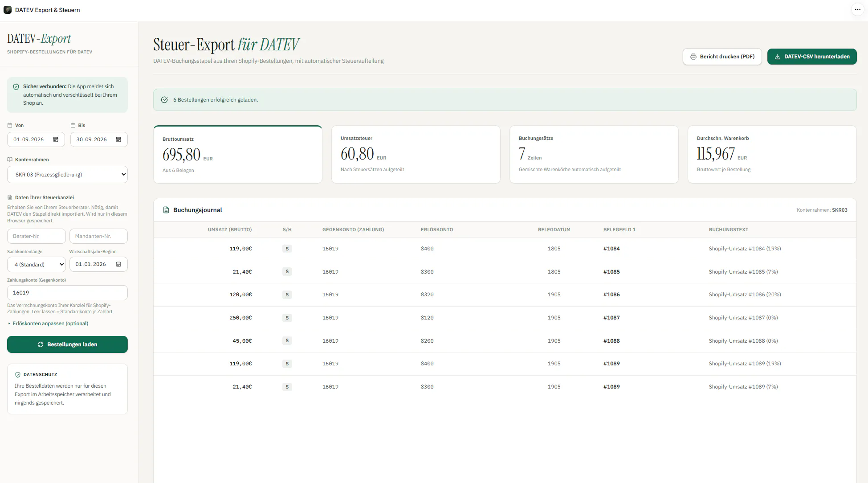The image size is (868, 483).
Task: Click the refresh icon on Bestellungen laden
Action: pyautogui.click(x=41, y=344)
